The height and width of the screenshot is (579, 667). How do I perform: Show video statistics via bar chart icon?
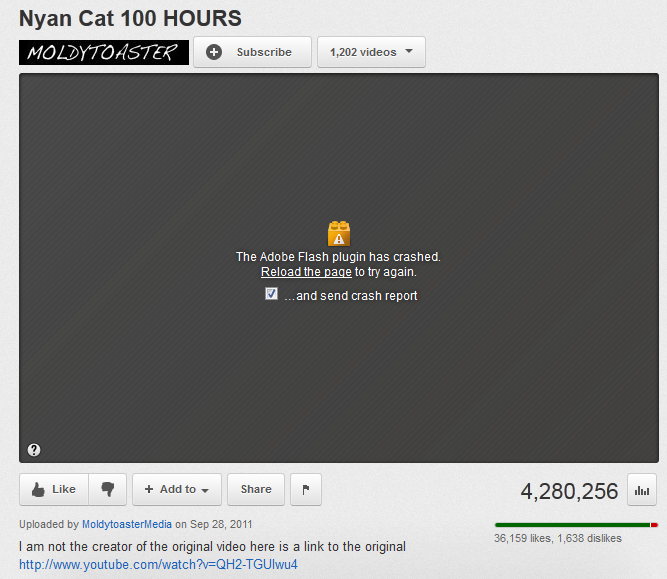[x=642, y=491]
